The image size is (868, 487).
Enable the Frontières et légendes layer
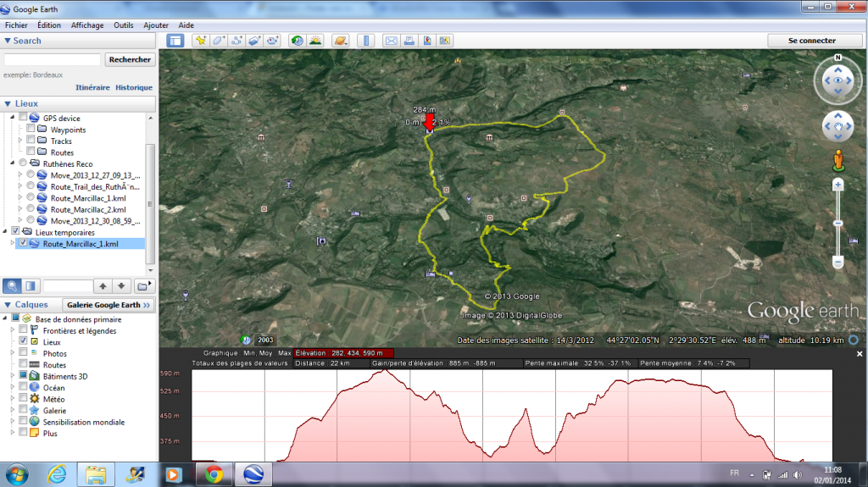(23, 329)
